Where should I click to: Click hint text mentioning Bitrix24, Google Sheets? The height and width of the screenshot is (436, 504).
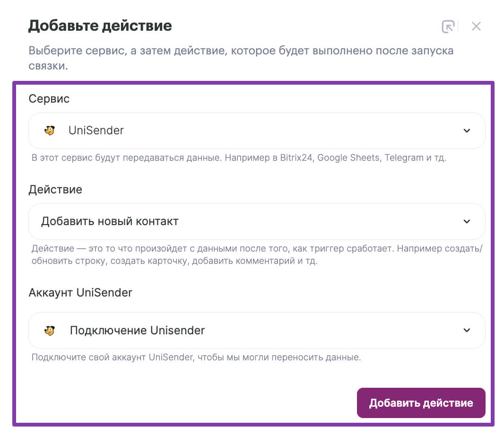coord(239,158)
